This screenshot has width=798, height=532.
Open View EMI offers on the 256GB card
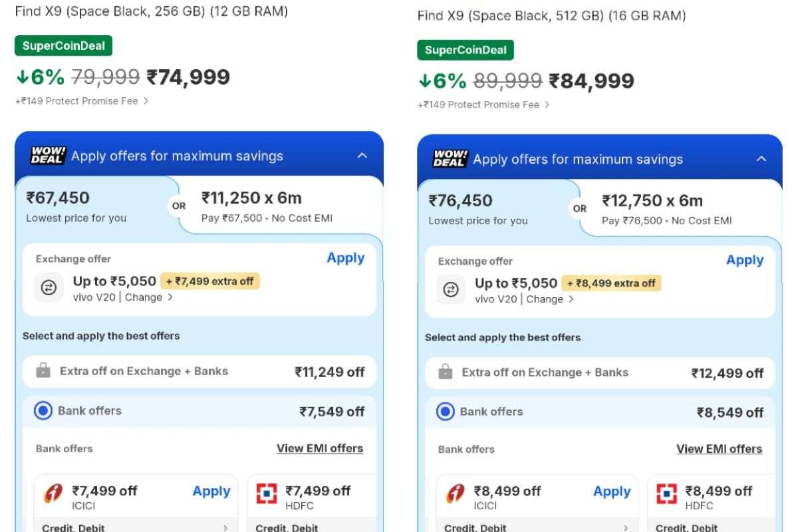[x=321, y=448]
